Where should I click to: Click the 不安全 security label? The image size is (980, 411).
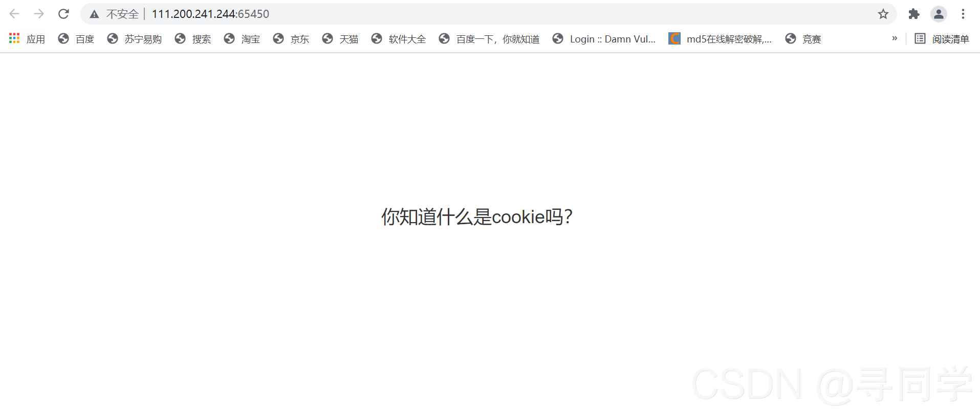click(122, 14)
